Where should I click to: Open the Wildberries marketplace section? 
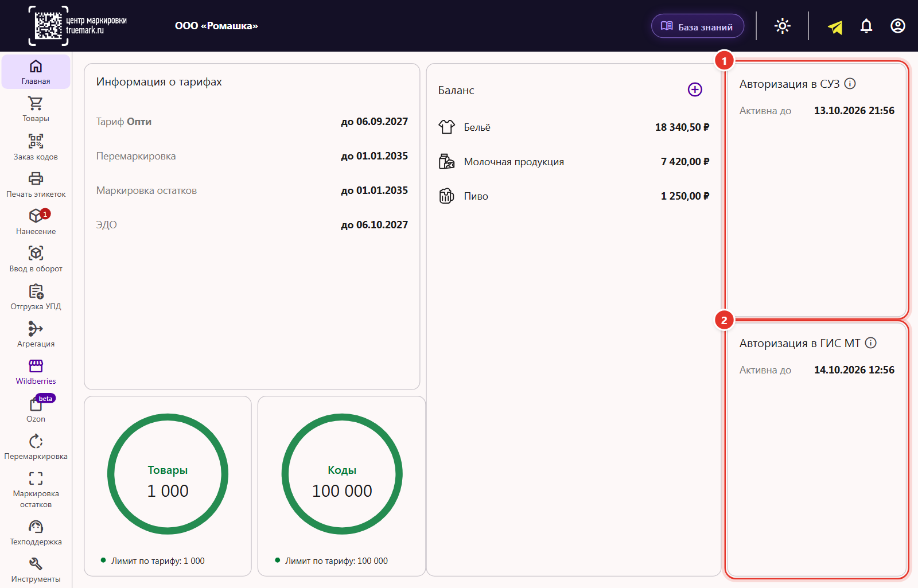36,372
